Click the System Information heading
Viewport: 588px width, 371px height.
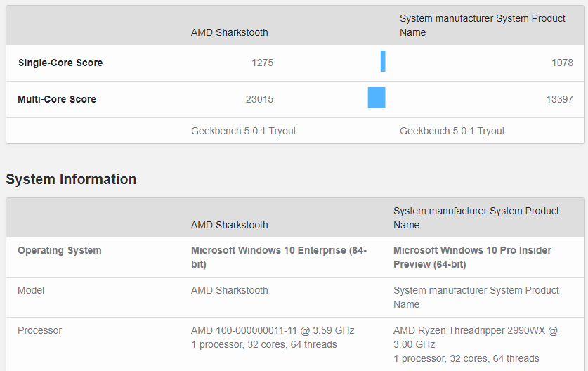[x=71, y=179]
